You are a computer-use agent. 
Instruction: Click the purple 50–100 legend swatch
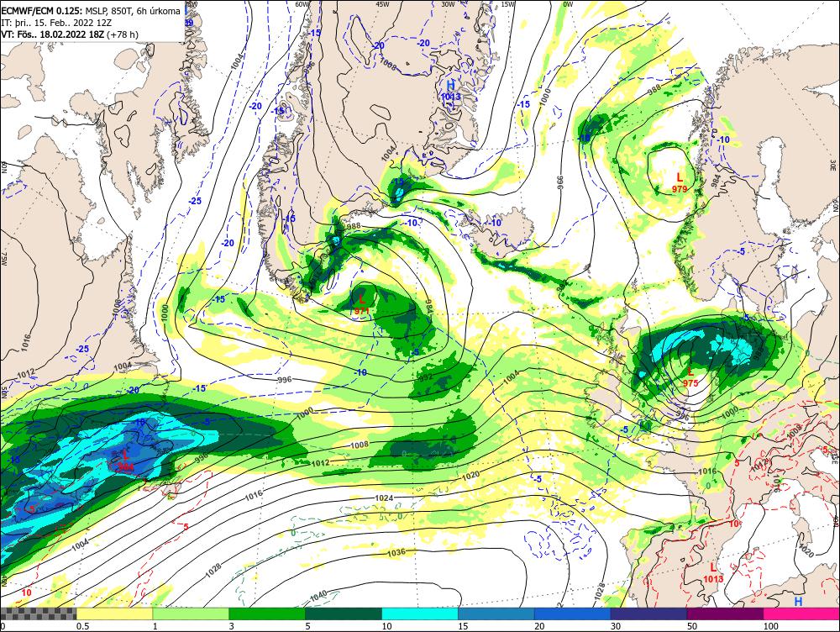[726, 614]
